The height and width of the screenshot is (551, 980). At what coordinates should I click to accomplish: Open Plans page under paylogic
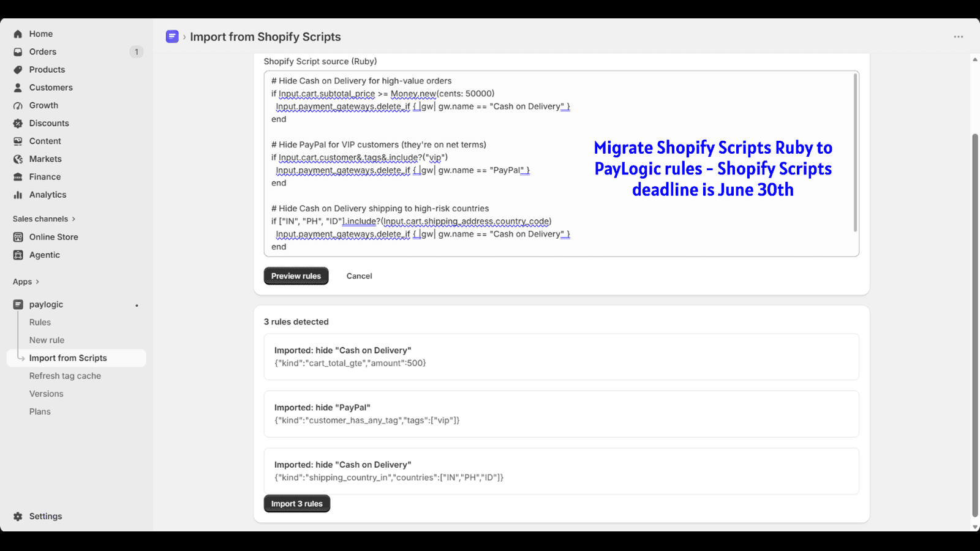(40, 411)
